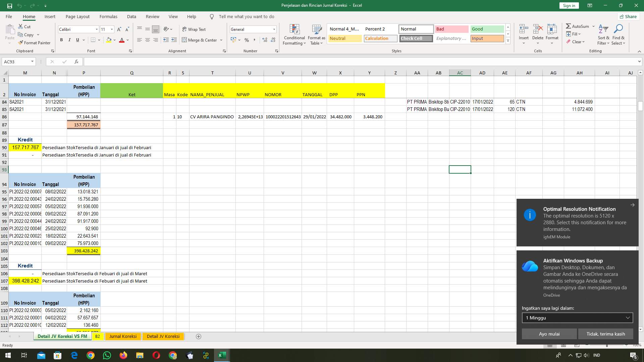
Task: Apply the Bad cell style
Action: pyautogui.click(x=451, y=29)
